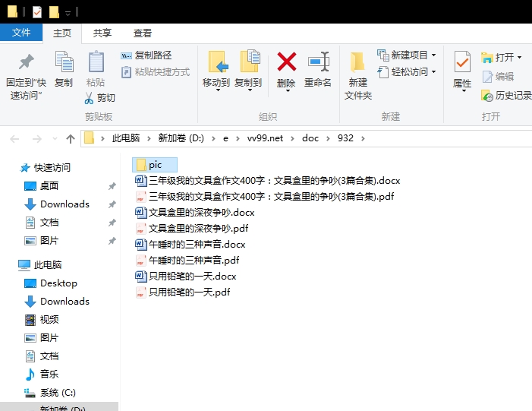Open pinned Downloads under Quick access

tap(57, 204)
